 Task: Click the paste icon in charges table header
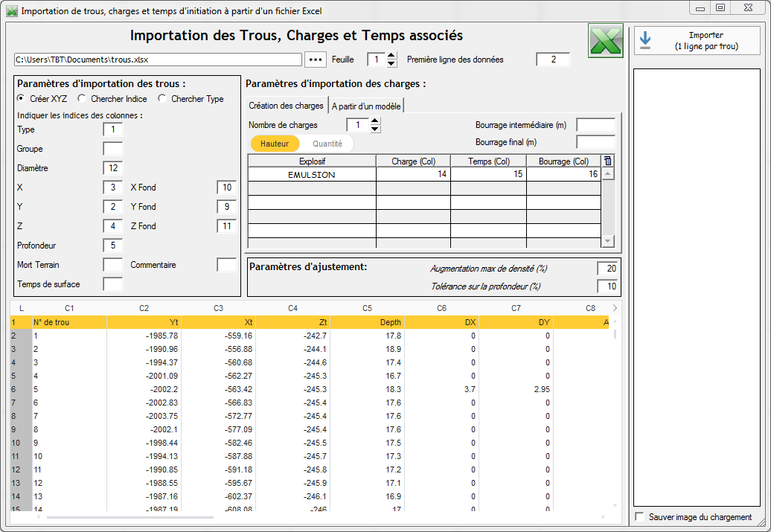[x=608, y=161]
